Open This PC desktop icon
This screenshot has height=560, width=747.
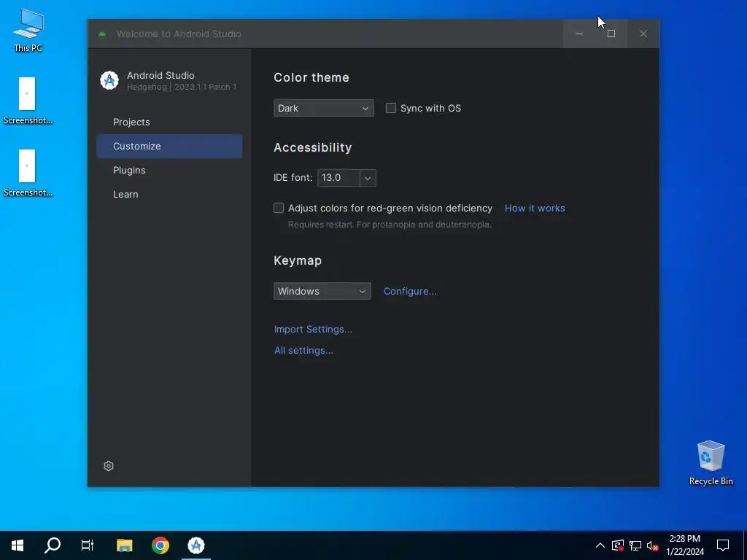28,31
